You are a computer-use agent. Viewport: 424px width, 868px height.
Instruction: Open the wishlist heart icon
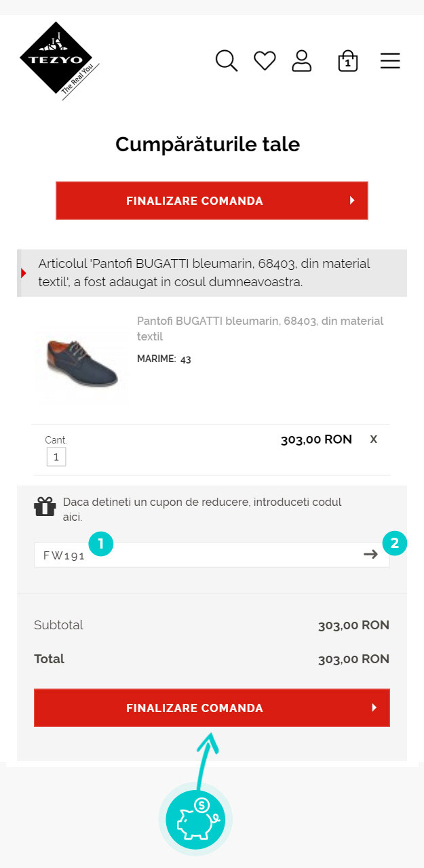point(265,61)
